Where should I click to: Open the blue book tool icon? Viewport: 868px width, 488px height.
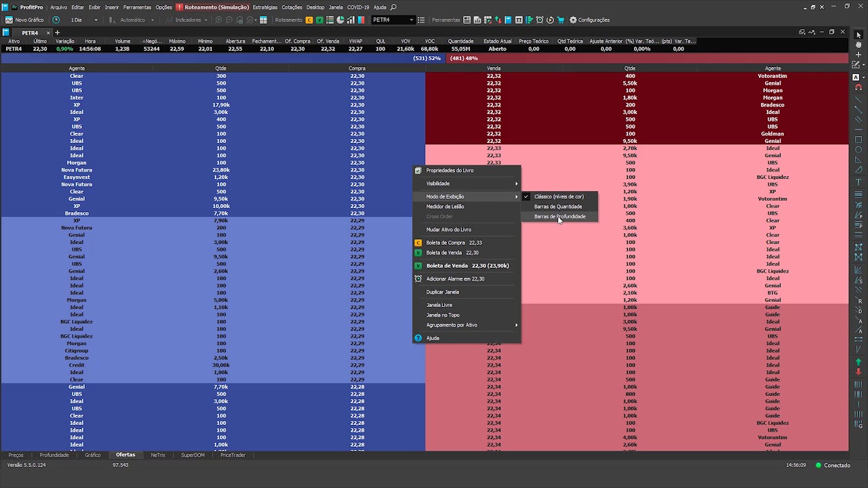pyautogui.click(x=508, y=20)
